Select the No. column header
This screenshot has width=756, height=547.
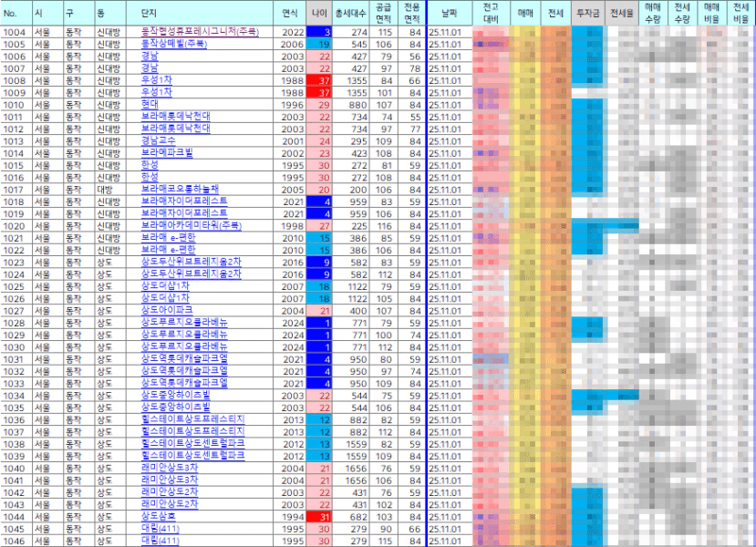tap(16, 13)
